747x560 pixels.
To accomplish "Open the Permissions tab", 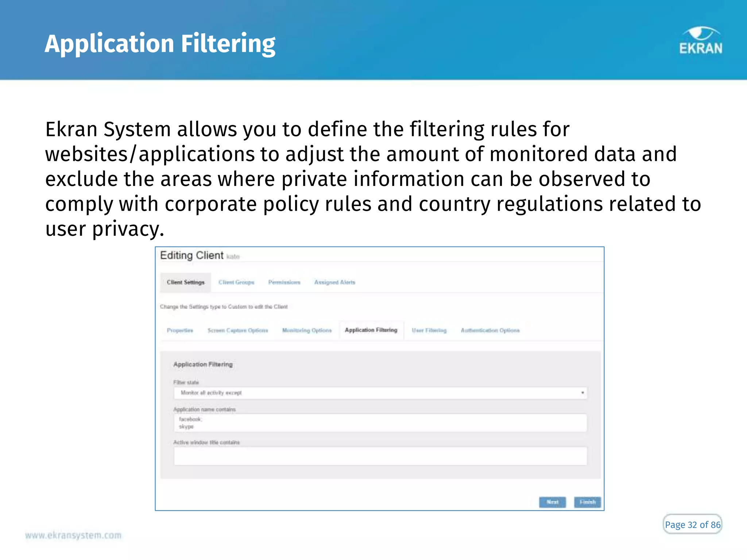I will pyautogui.click(x=284, y=282).
